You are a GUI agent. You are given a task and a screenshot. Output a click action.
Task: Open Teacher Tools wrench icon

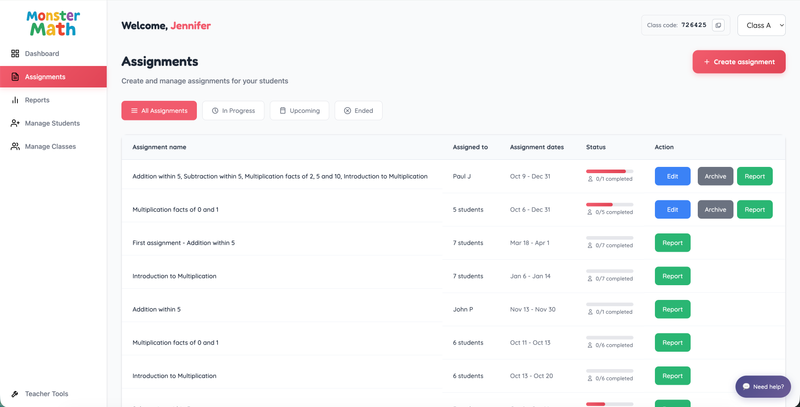pyautogui.click(x=15, y=394)
